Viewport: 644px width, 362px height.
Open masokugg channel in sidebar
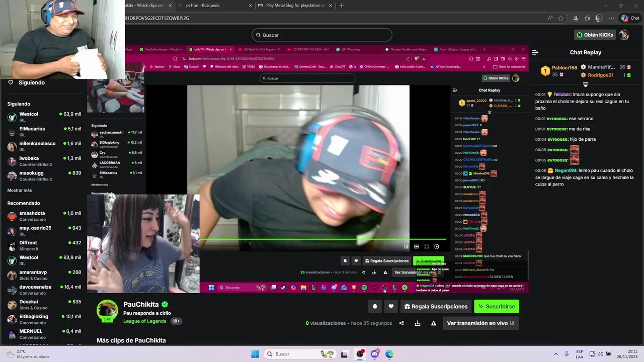(44, 176)
